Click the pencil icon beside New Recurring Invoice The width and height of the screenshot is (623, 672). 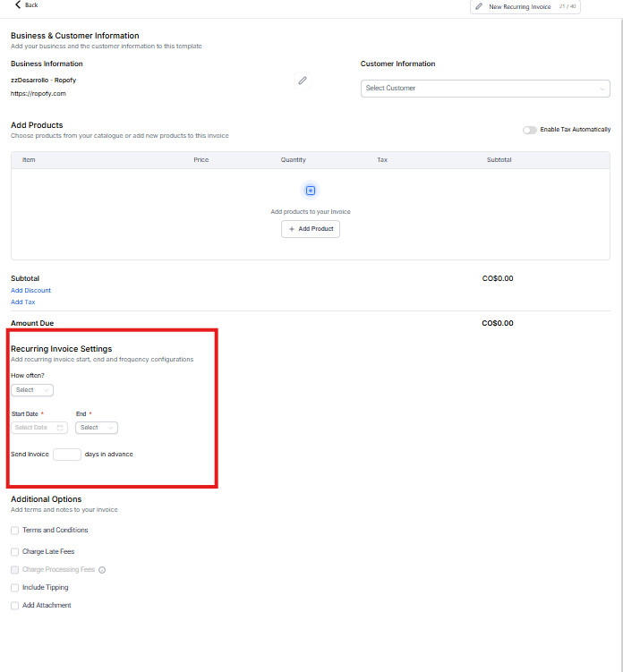pyautogui.click(x=479, y=6)
